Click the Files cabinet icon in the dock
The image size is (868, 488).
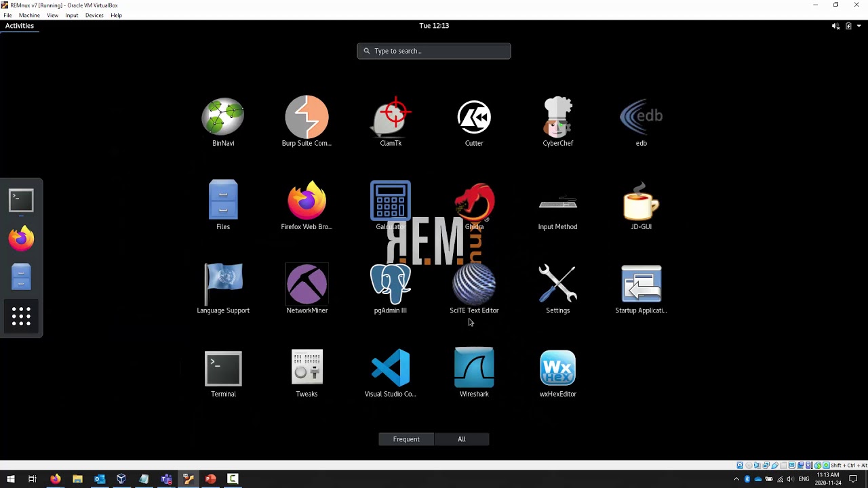click(x=21, y=277)
